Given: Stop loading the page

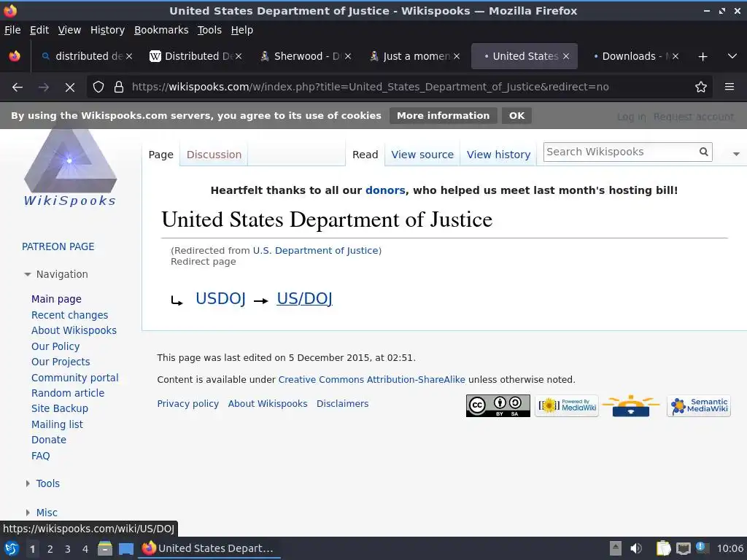Looking at the screenshot, I should [x=69, y=87].
